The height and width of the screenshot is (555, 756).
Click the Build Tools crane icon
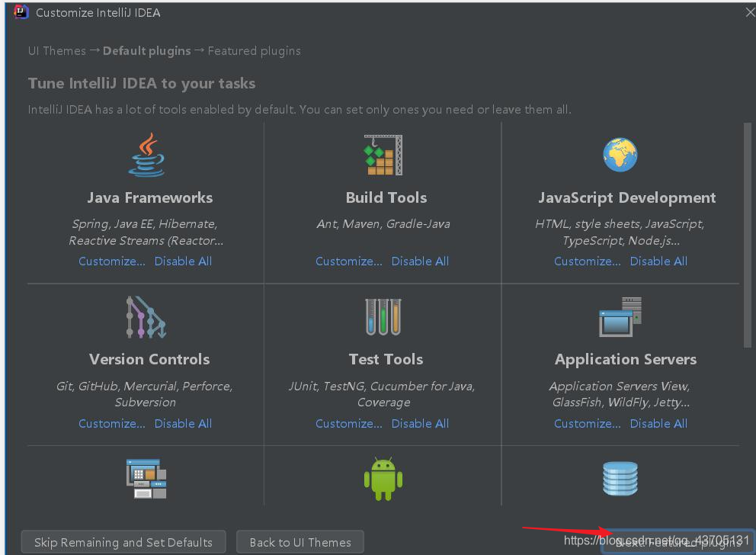[x=383, y=155]
